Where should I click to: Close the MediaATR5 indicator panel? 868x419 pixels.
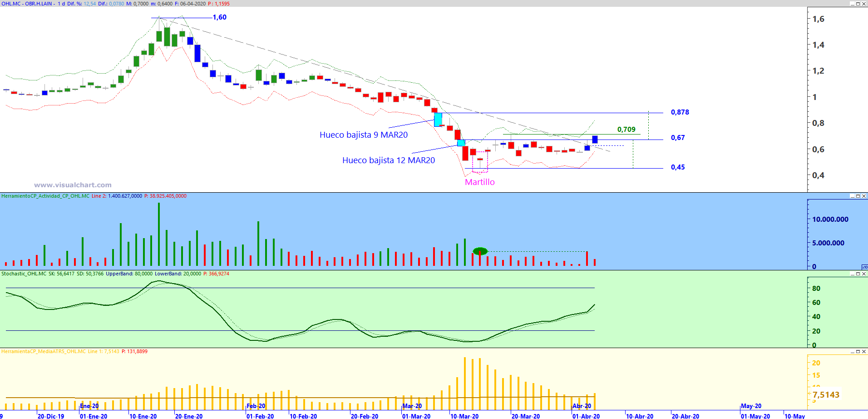click(x=864, y=351)
